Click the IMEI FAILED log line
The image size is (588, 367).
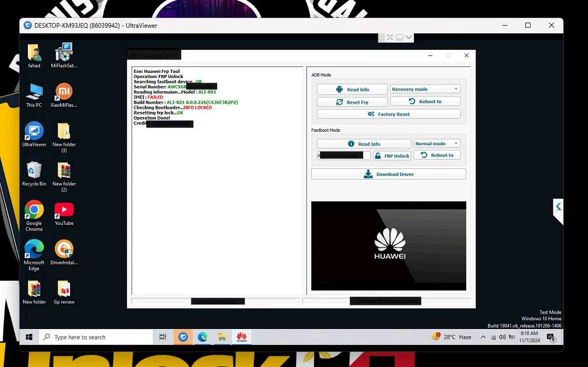pos(148,97)
